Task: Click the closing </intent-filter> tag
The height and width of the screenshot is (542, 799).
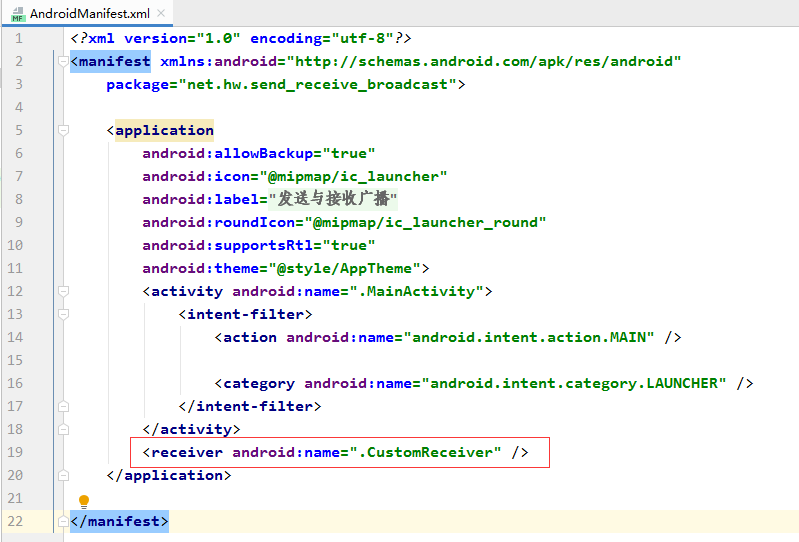Action: pos(250,406)
